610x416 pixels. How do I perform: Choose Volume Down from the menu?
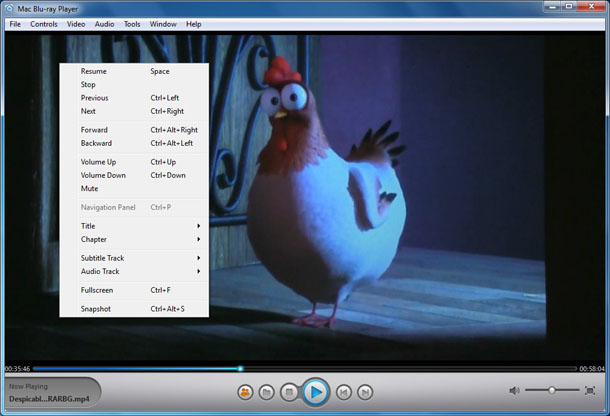tap(134, 175)
